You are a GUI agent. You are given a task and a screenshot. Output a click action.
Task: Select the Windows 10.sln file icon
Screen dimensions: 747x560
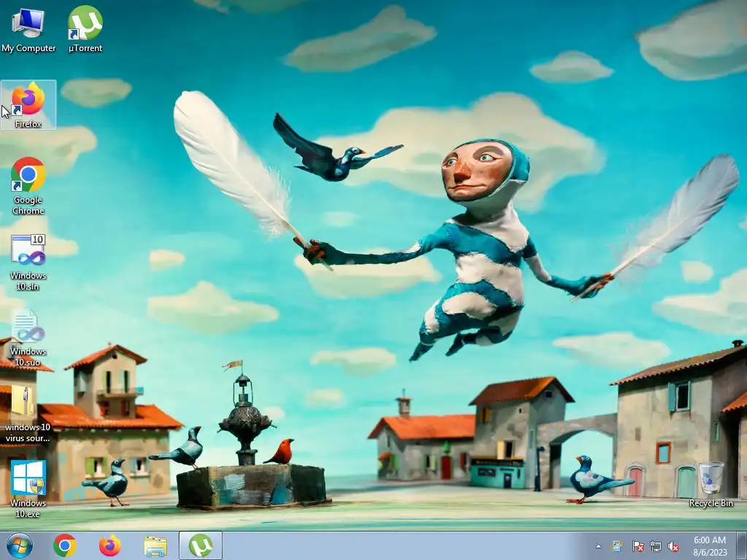(x=28, y=262)
